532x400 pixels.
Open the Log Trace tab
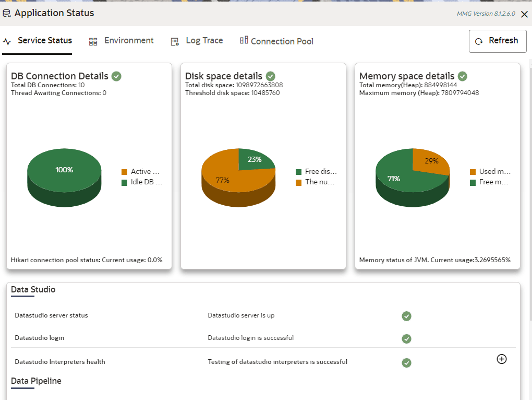pos(197,40)
